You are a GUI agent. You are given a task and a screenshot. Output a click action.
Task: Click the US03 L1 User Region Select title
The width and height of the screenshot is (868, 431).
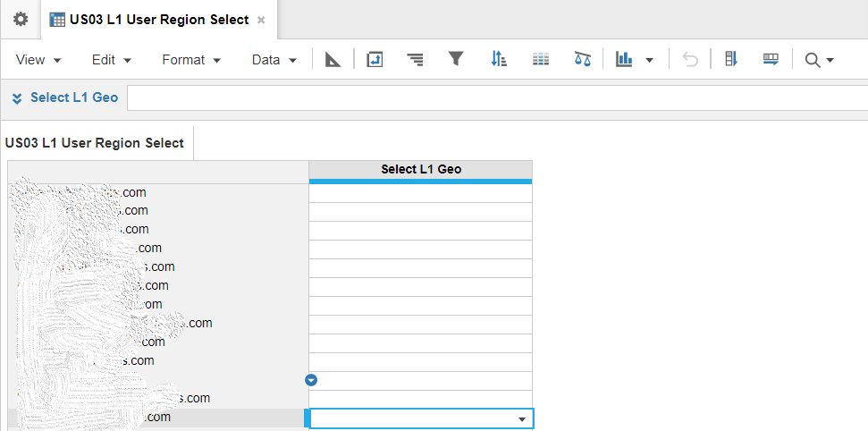click(94, 143)
